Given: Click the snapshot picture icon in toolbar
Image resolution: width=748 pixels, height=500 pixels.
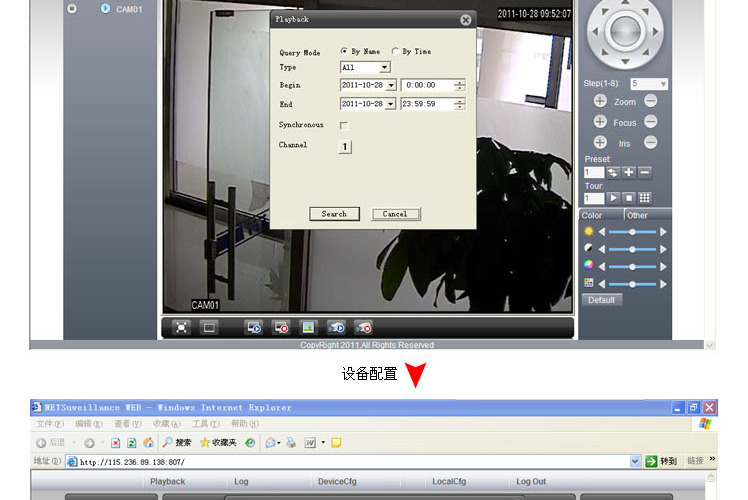Looking at the screenshot, I should pos(309,327).
